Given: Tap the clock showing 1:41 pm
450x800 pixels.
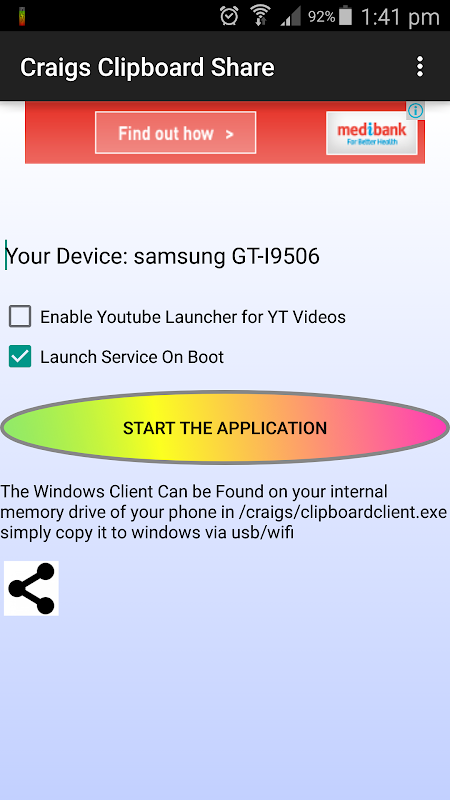Looking at the screenshot, I should [x=400, y=17].
